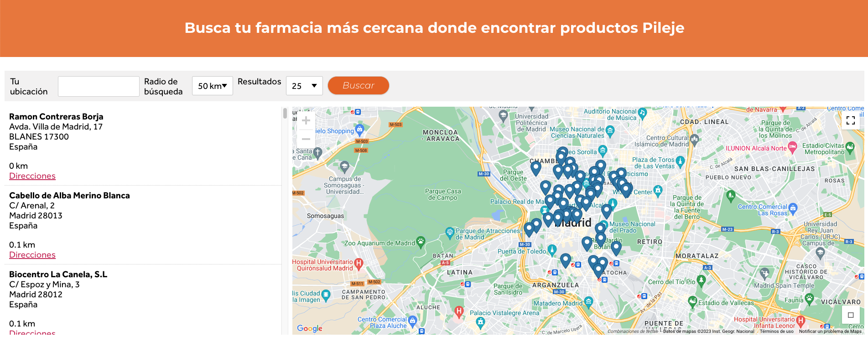868x347 pixels.
Task: Click Auditorio Nacional de Música icon
Action: point(642,113)
